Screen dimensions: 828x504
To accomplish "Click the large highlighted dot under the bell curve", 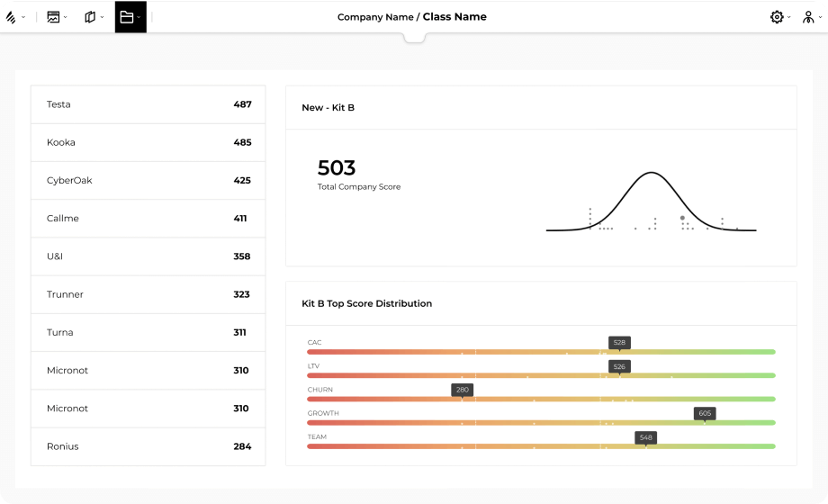I will pos(682,218).
